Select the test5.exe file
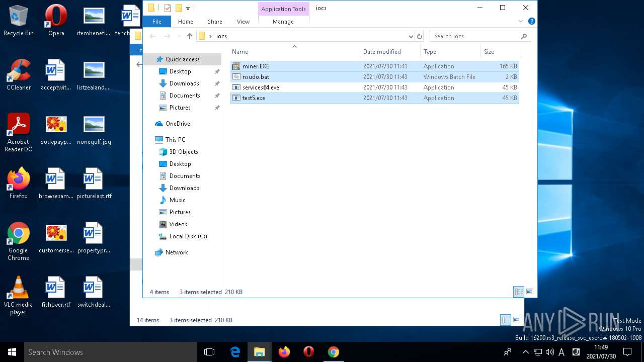 click(x=375, y=98)
